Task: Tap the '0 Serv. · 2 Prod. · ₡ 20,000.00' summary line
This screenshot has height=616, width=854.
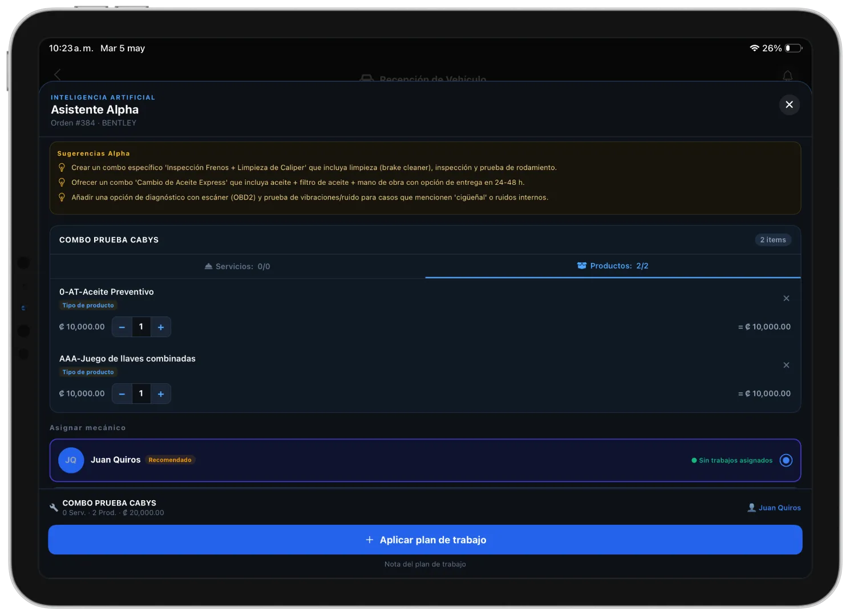Action: (113, 513)
